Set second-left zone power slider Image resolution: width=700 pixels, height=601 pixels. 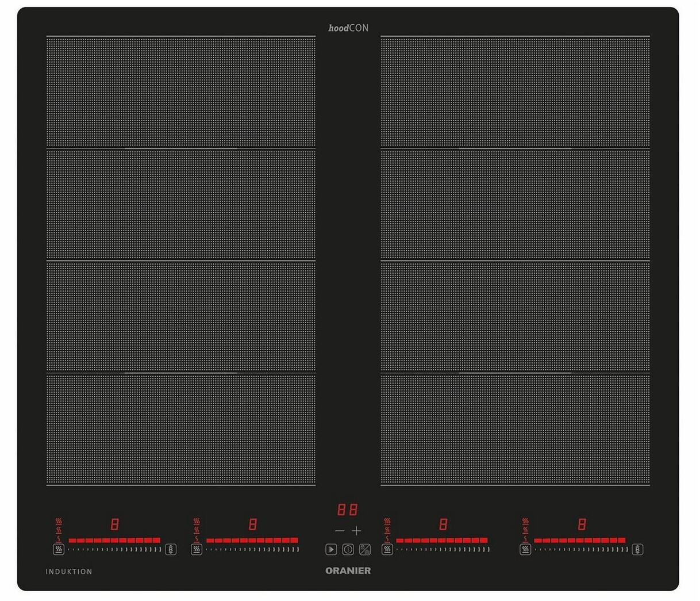252,549
